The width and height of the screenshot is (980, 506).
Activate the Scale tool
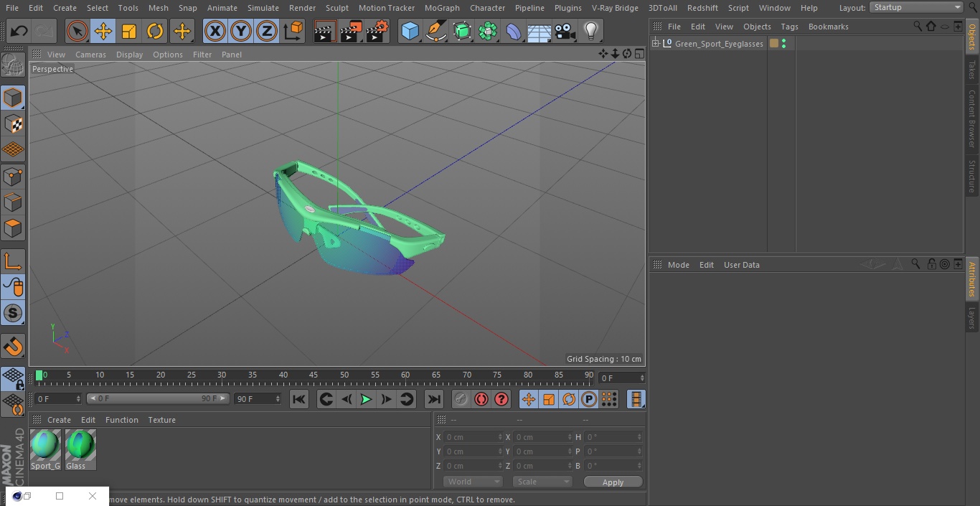(x=129, y=32)
